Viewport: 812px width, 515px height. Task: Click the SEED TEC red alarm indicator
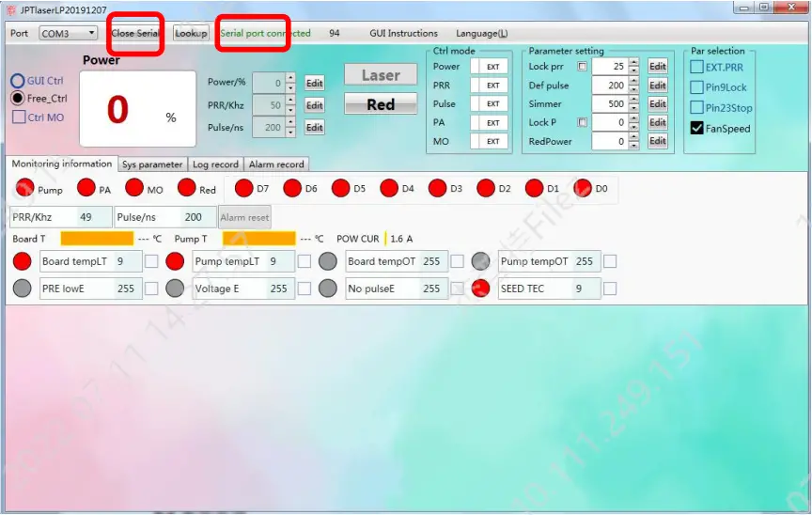pyautogui.click(x=480, y=289)
